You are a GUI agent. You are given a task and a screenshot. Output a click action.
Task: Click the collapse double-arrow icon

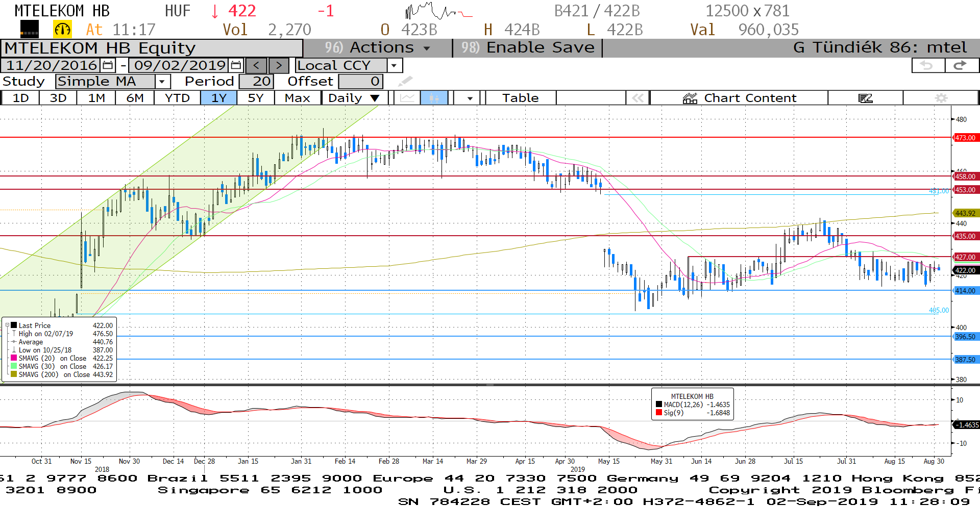[638, 98]
